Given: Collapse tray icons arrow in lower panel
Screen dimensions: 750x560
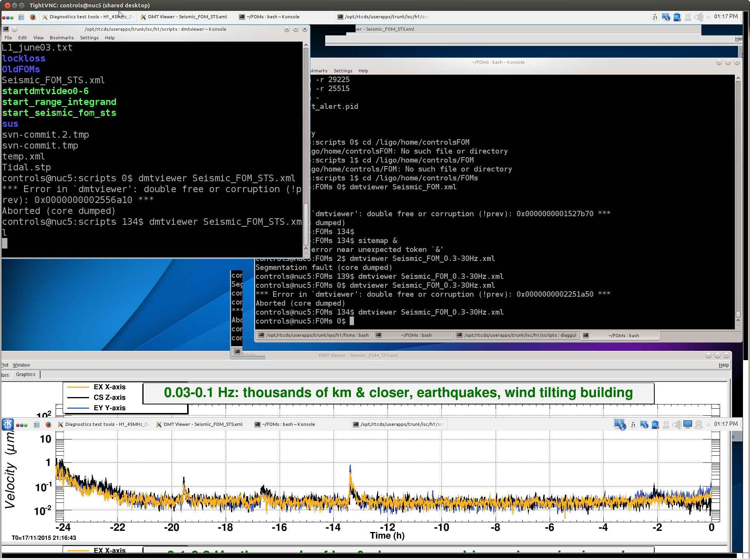Looking at the screenshot, I should [708, 424].
